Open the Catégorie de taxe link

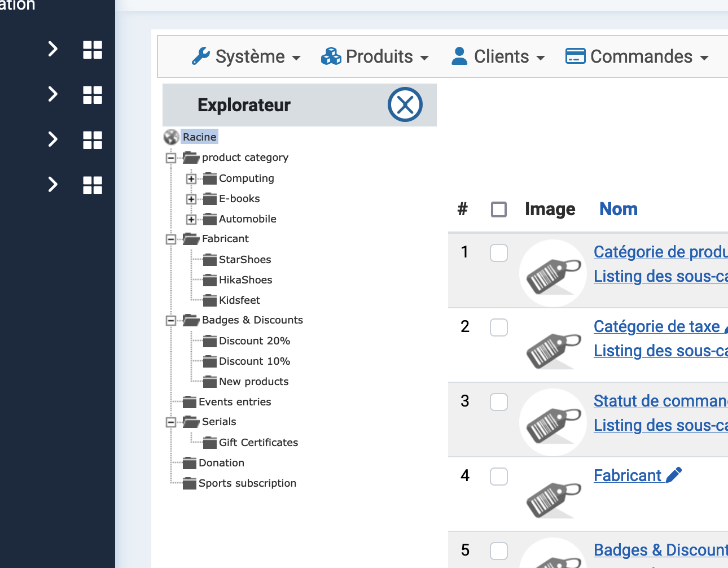656,326
